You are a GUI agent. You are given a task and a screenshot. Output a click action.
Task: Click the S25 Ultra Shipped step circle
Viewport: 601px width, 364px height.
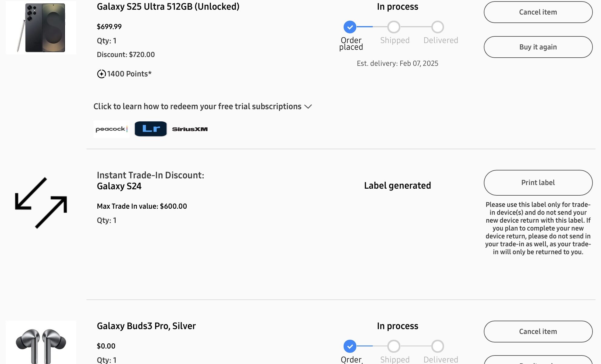(x=394, y=27)
